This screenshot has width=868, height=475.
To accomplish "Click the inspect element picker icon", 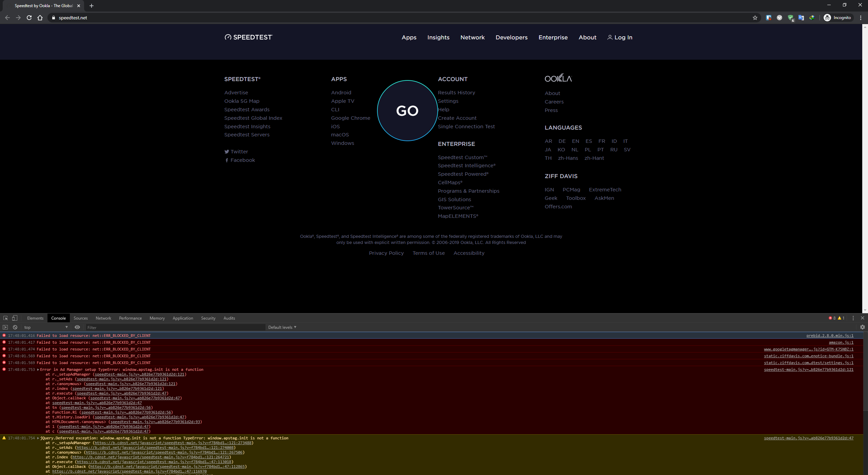I will [x=5, y=318].
